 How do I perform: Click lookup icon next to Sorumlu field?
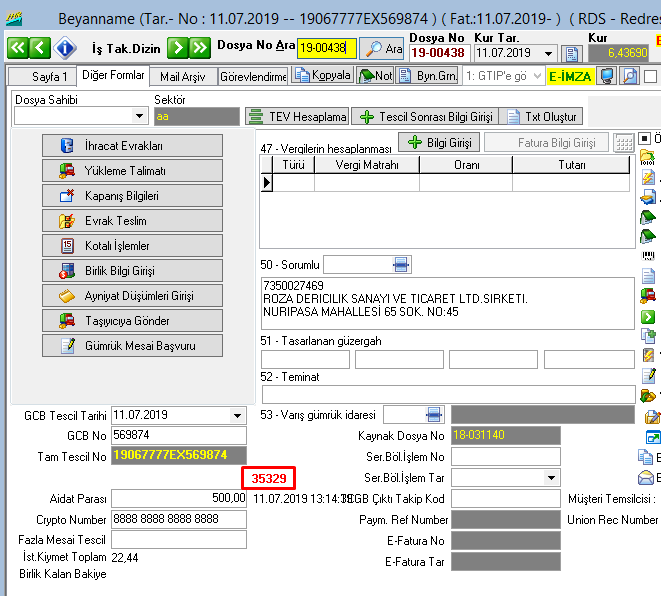(x=401, y=265)
